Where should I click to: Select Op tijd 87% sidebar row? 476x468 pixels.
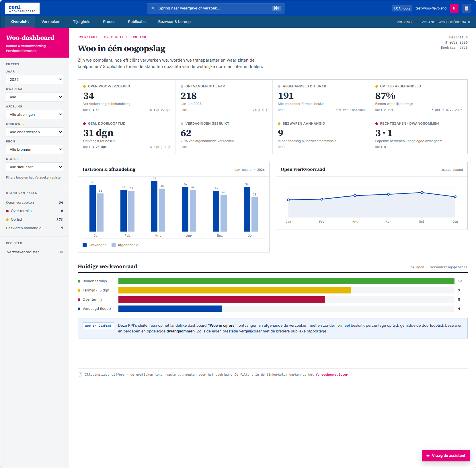tap(34, 220)
